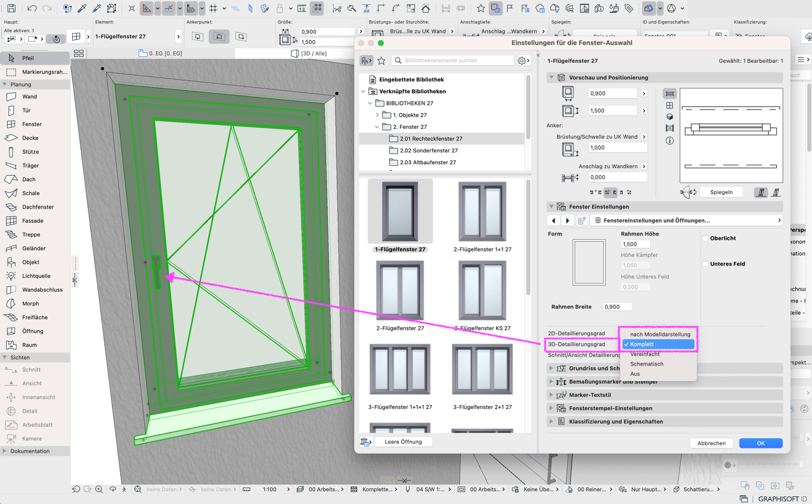The width and height of the screenshot is (812, 504).
Task: Collapse 2. Fenster 27 folder
Action: (378, 127)
